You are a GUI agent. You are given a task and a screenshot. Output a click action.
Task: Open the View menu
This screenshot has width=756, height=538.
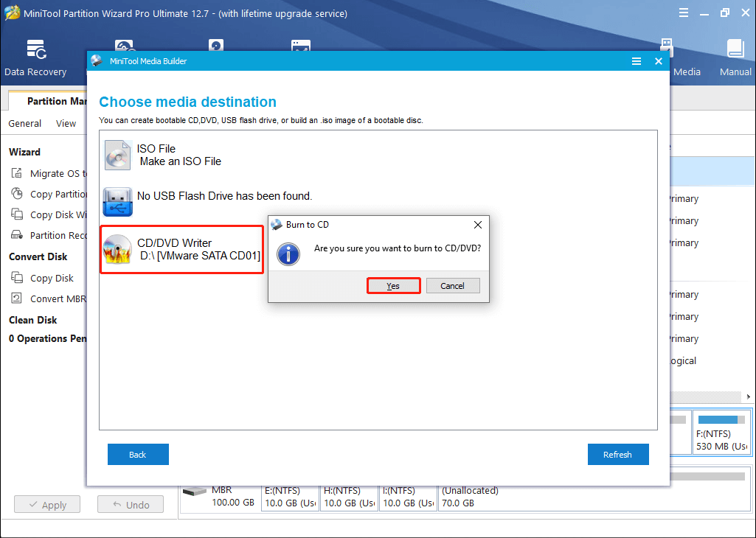tap(66, 123)
